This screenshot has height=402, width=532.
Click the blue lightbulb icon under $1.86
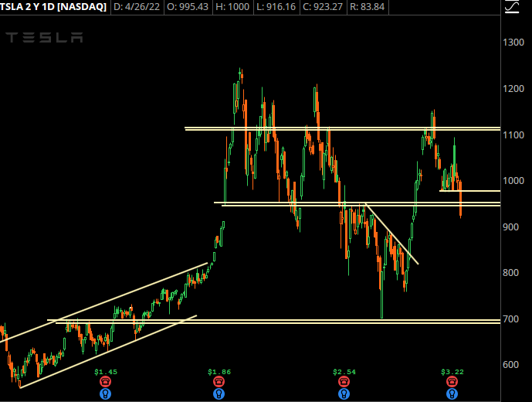[x=219, y=394]
